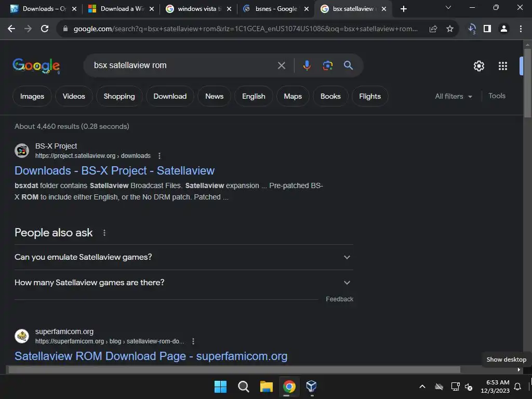Search by image with Google Lens

tap(327, 65)
